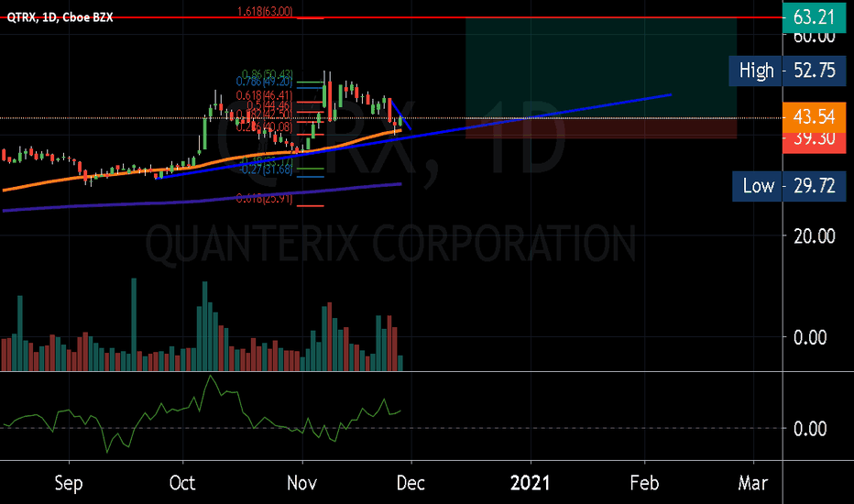Click the Nov label on time axis

click(x=301, y=483)
